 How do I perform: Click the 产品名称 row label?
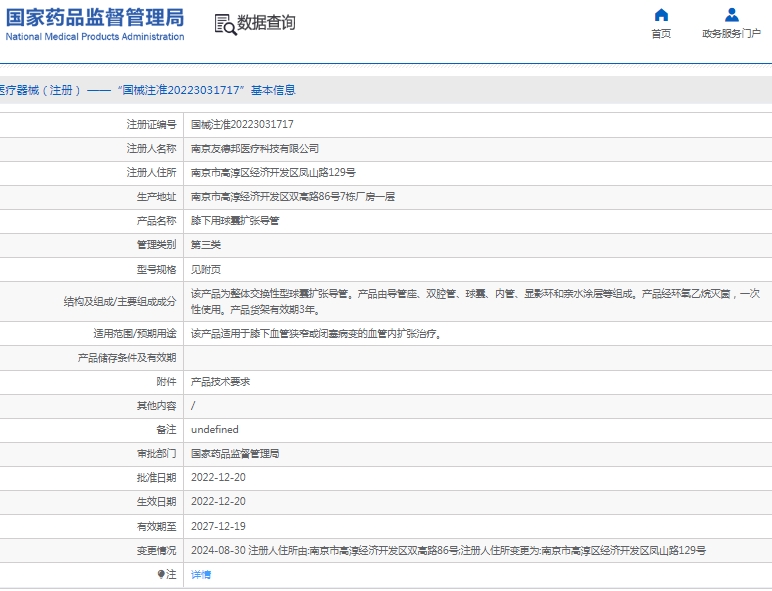point(156,221)
